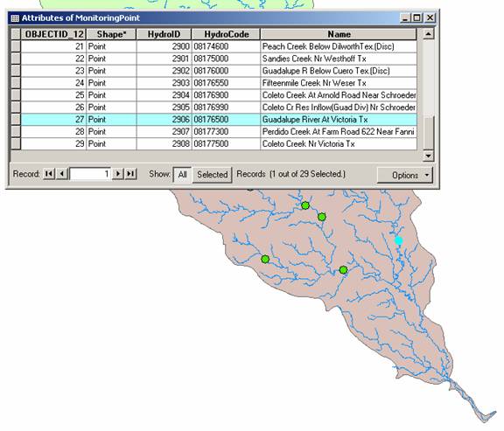Select row selector for record 29 Coleto Creek

pos(16,144)
